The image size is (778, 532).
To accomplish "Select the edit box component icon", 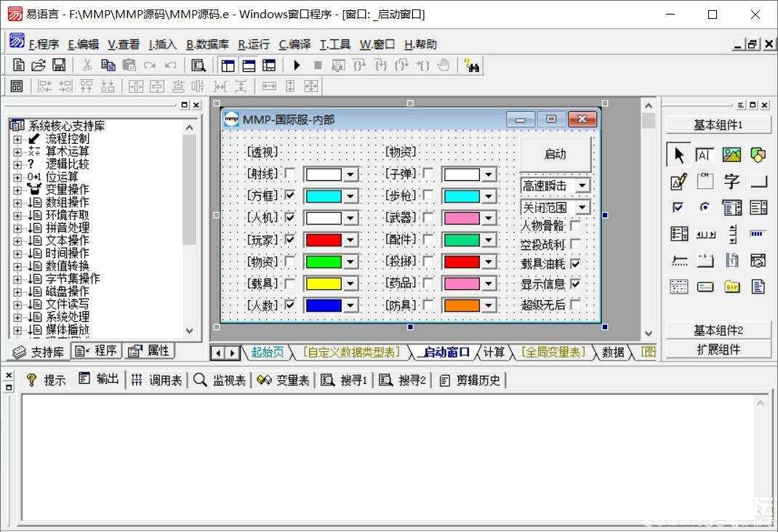I will 705,155.
